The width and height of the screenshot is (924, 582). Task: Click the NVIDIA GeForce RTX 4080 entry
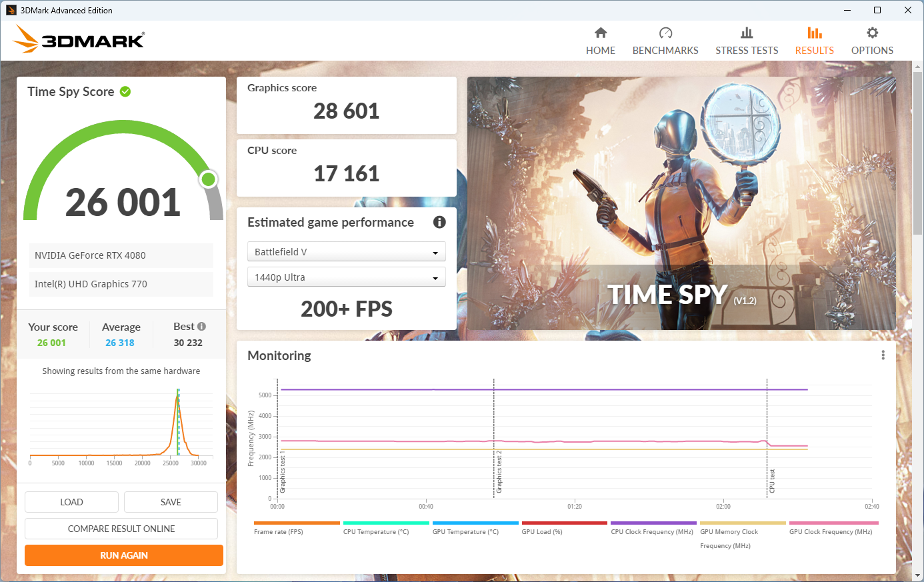click(x=121, y=255)
